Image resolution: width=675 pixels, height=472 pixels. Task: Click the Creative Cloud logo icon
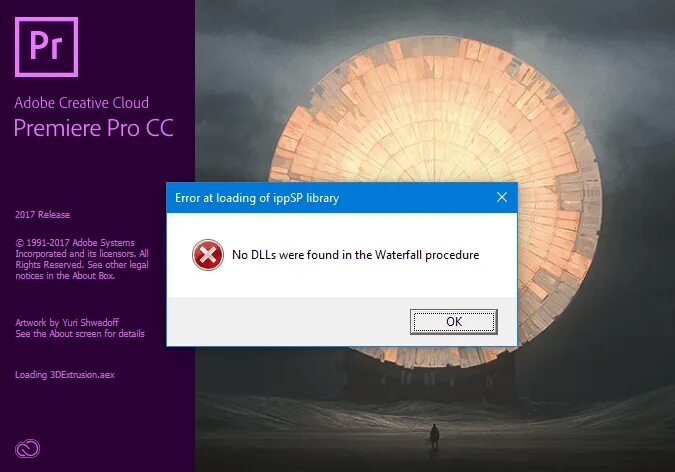click(x=28, y=449)
